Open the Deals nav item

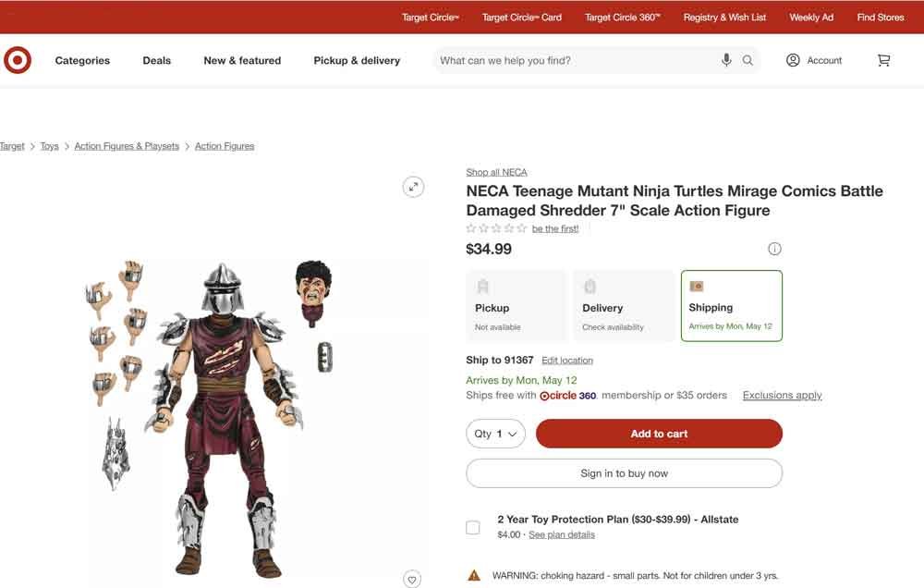[x=156, y=60]
